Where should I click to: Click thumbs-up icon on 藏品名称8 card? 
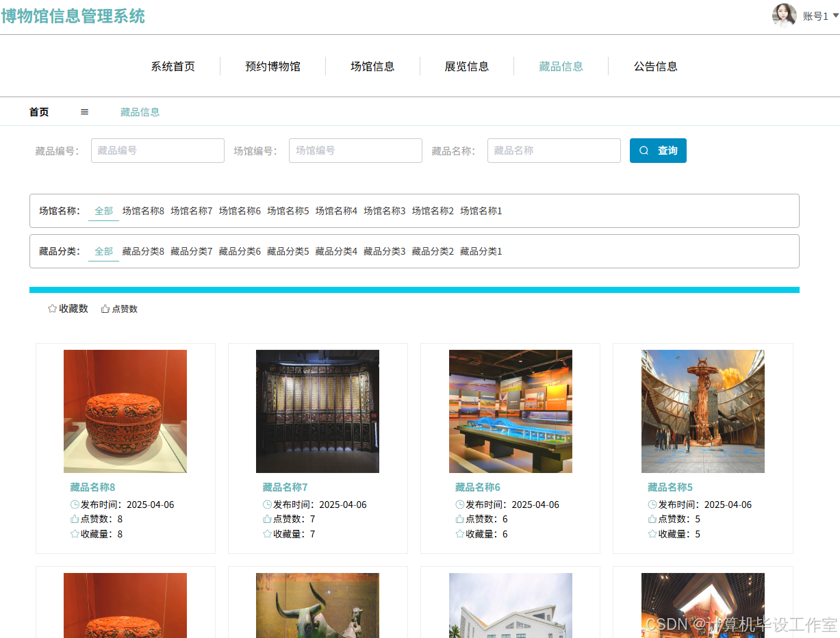[x=75, y=519]
